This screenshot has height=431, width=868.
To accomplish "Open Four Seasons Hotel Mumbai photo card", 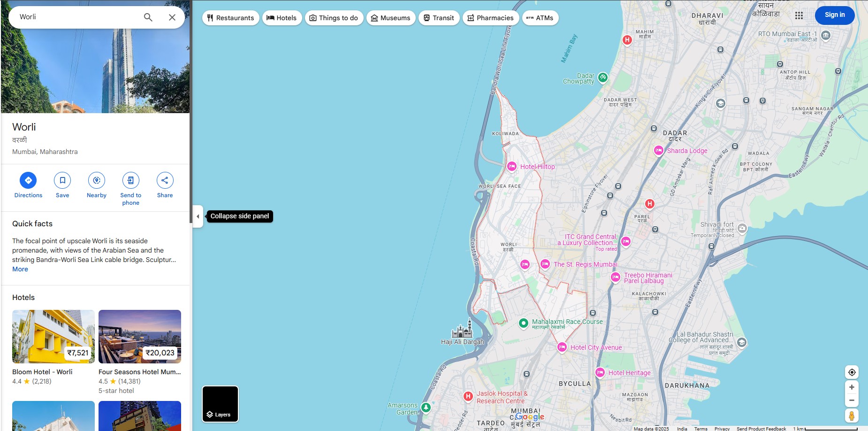I will (140, 337).
